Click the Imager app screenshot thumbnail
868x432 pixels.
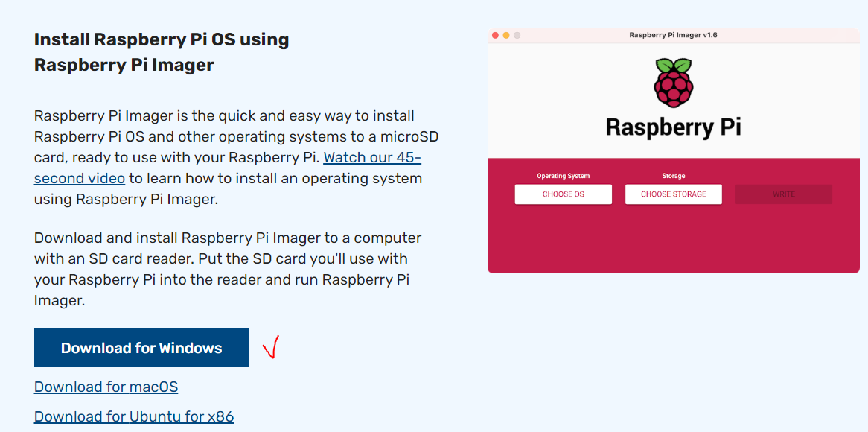coord(673,150)
